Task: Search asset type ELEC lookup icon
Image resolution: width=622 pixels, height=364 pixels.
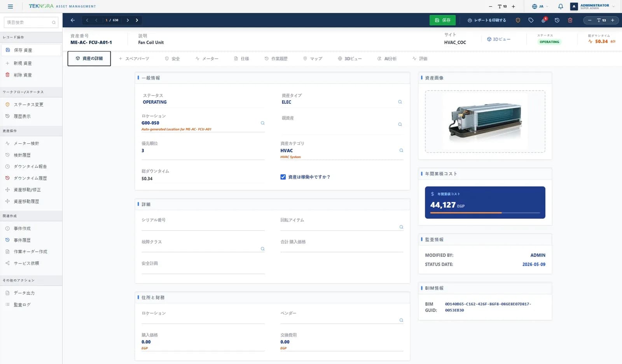Action: coord(400,102)
